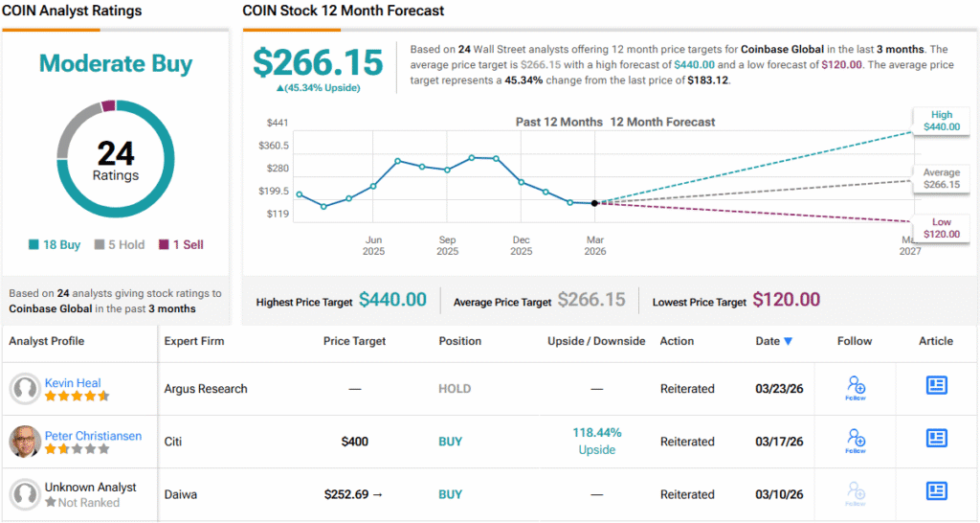Click Moderate Buy consensus text
The width and height of the screenshot is (980, 523).
pos(116,63)
